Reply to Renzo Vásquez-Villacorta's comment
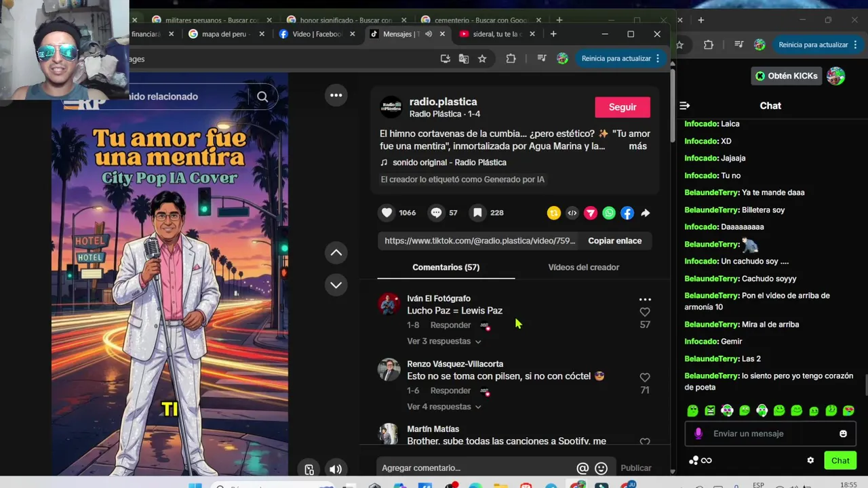 pos(450,390)
